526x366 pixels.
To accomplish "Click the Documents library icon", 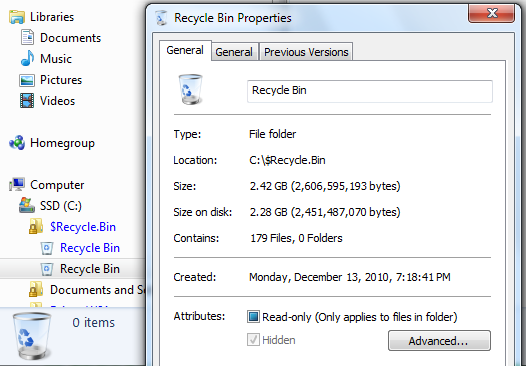I will [28, 37].
